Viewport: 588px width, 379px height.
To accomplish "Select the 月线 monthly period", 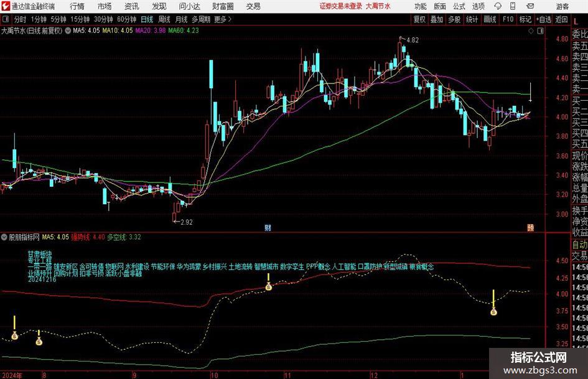I will coord(181,19).
